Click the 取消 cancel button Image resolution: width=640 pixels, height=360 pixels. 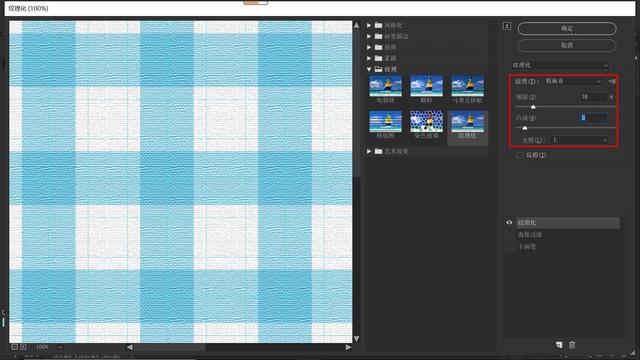pos(567,45)
